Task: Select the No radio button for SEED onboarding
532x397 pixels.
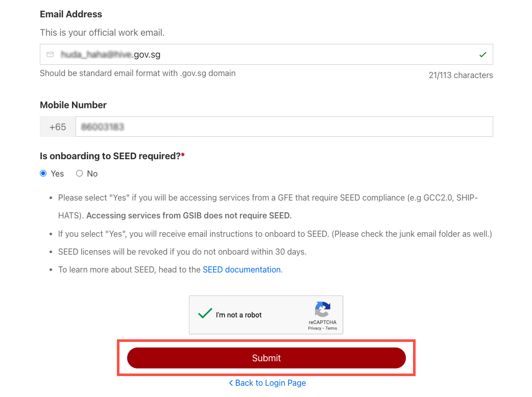Action: click(80, 173)
